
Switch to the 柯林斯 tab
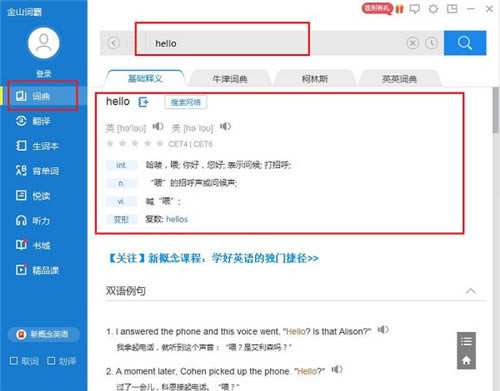pyautogui.click(x=315, y=79)
